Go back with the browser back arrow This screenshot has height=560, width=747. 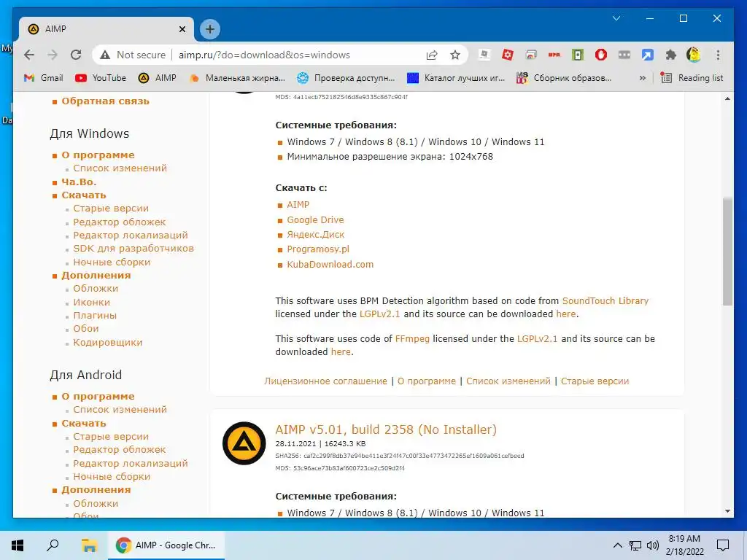29,55
